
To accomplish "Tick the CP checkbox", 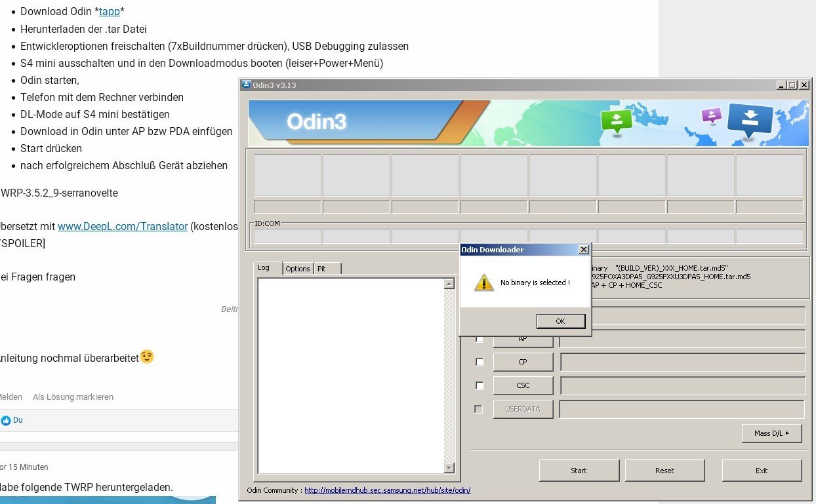I will (x=479, y=362).
